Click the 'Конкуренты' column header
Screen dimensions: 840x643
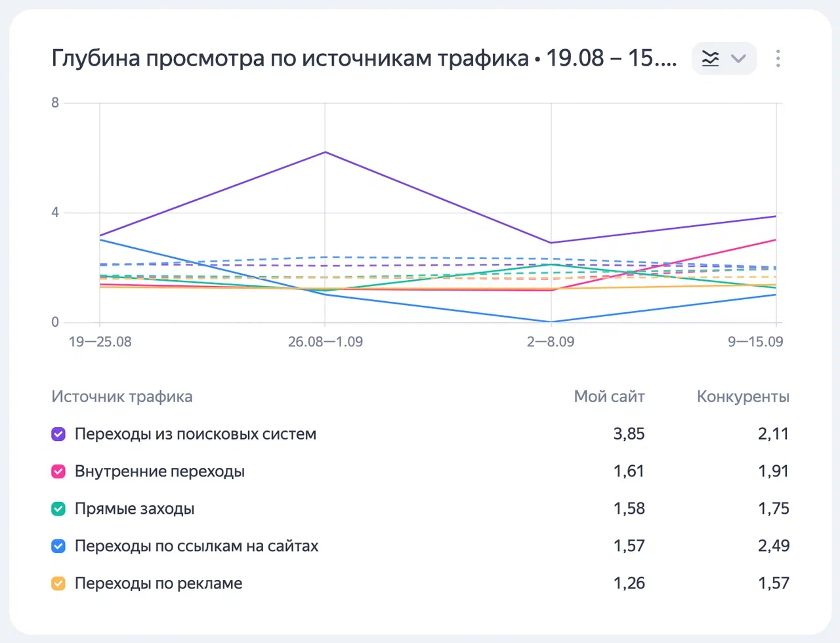click(742, 397)
